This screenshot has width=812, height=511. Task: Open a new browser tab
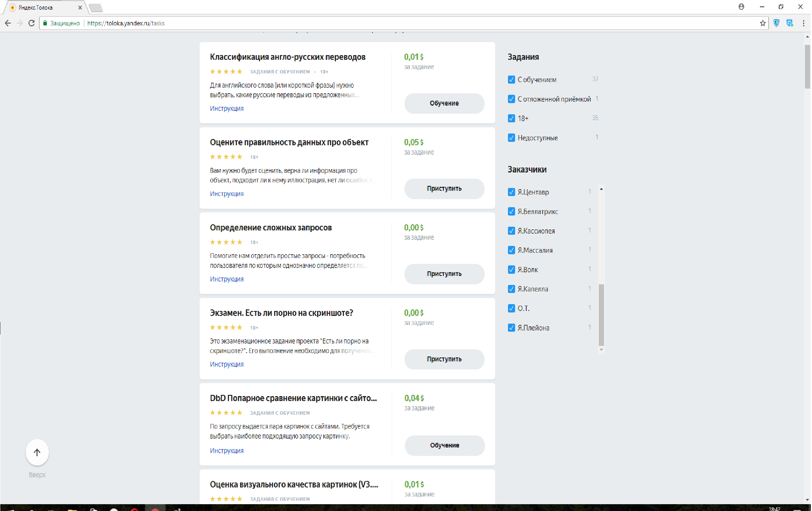coord(96,7)
